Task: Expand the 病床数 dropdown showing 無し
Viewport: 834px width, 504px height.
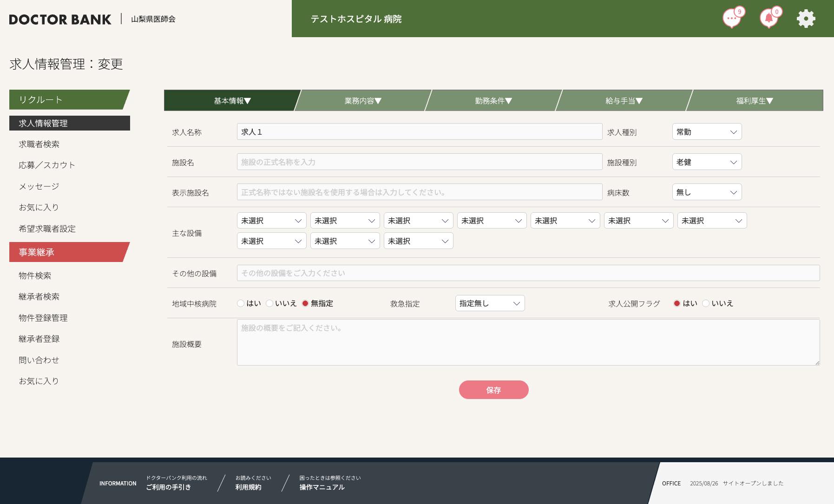Action: pos(706,192)
